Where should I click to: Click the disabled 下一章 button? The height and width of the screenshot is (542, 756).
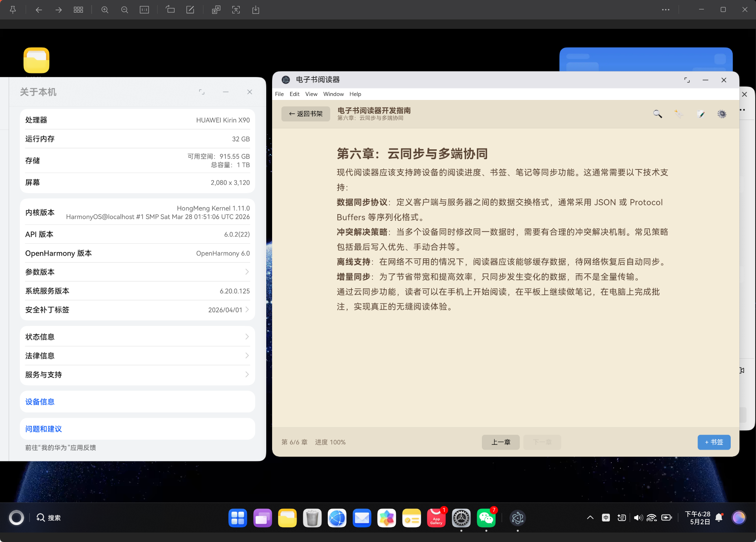542,442
